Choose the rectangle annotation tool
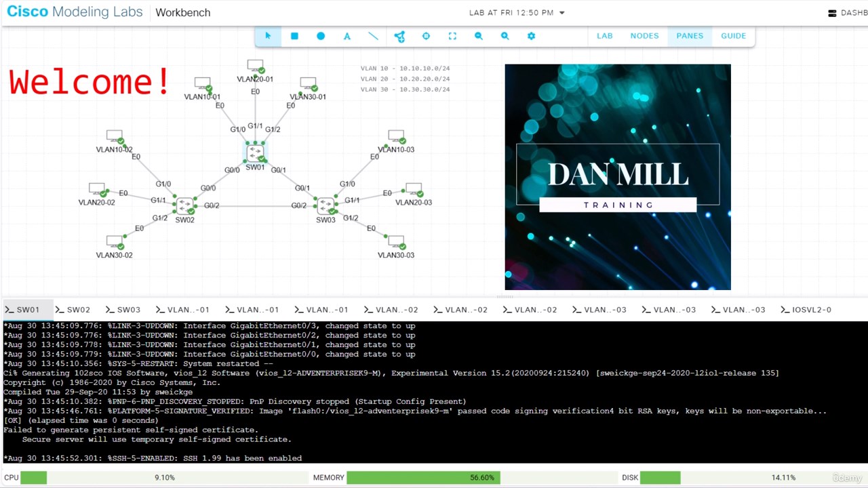 tap(294, 36)
